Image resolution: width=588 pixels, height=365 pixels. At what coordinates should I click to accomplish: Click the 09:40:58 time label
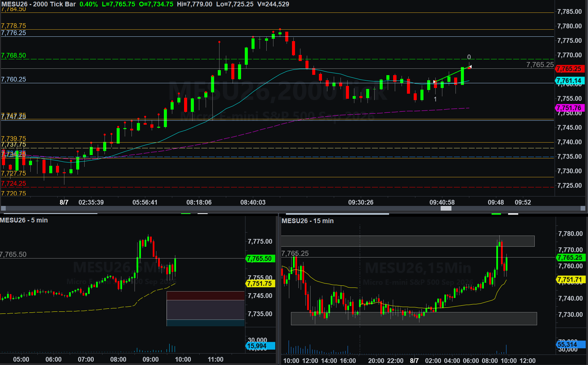(442, 202)
